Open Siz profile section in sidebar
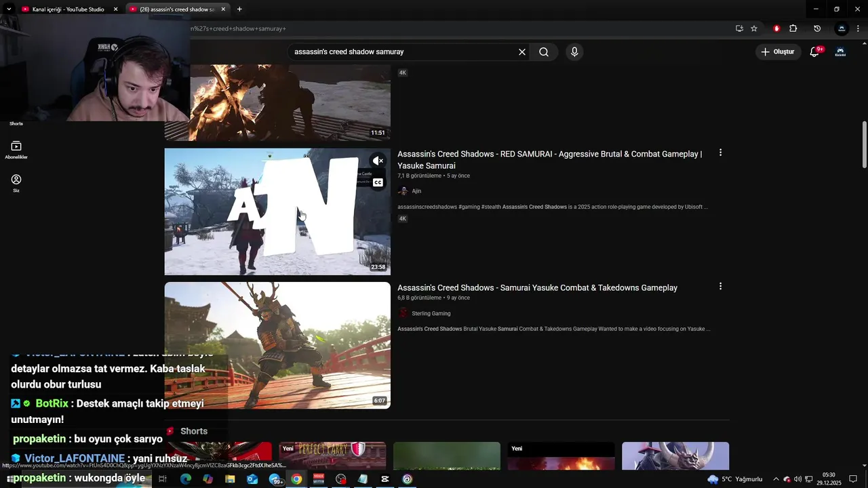Viewport: 868px width, 488px height. [x=16, y=183]
